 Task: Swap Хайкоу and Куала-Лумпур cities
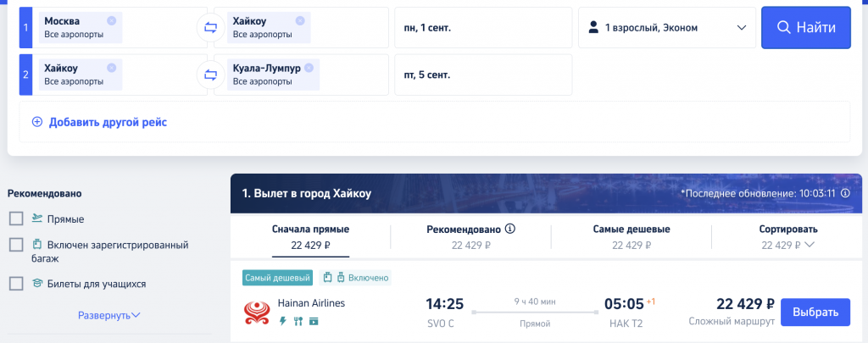click(210, 75)
